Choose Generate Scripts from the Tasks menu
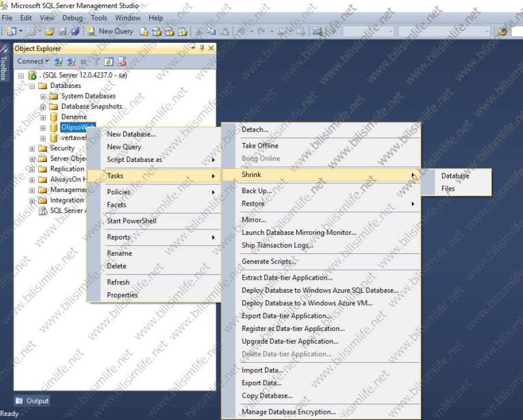 [x=268, y=261]
